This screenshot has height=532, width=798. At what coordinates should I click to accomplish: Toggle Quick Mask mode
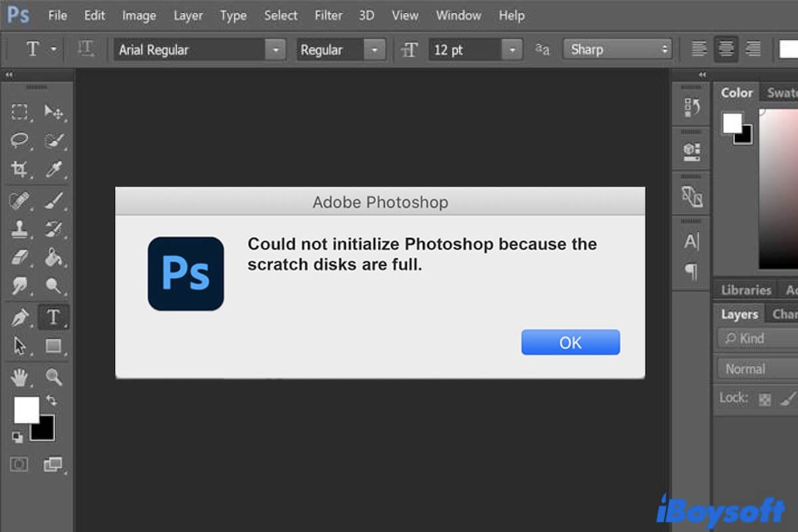[x=18, y=464]
